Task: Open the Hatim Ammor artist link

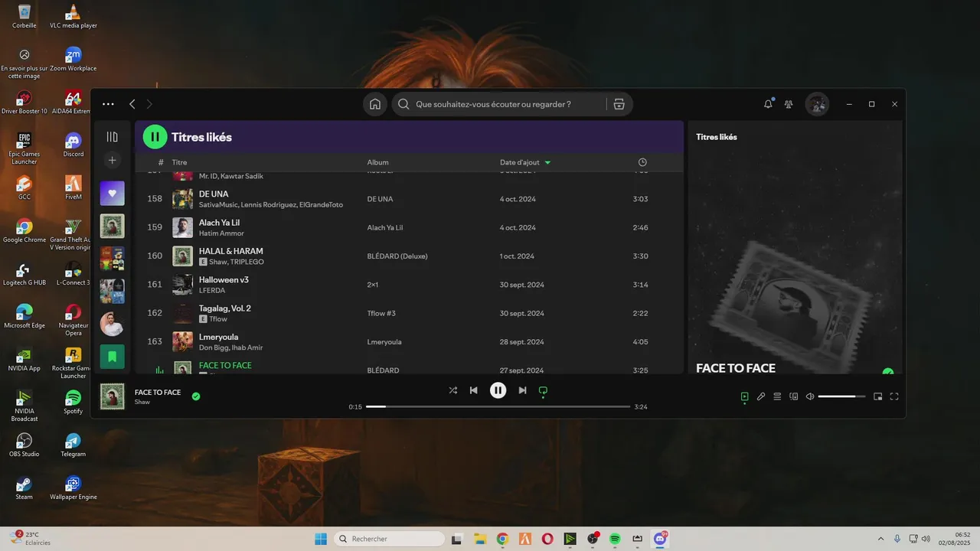Action: click(x=220, y=233)
